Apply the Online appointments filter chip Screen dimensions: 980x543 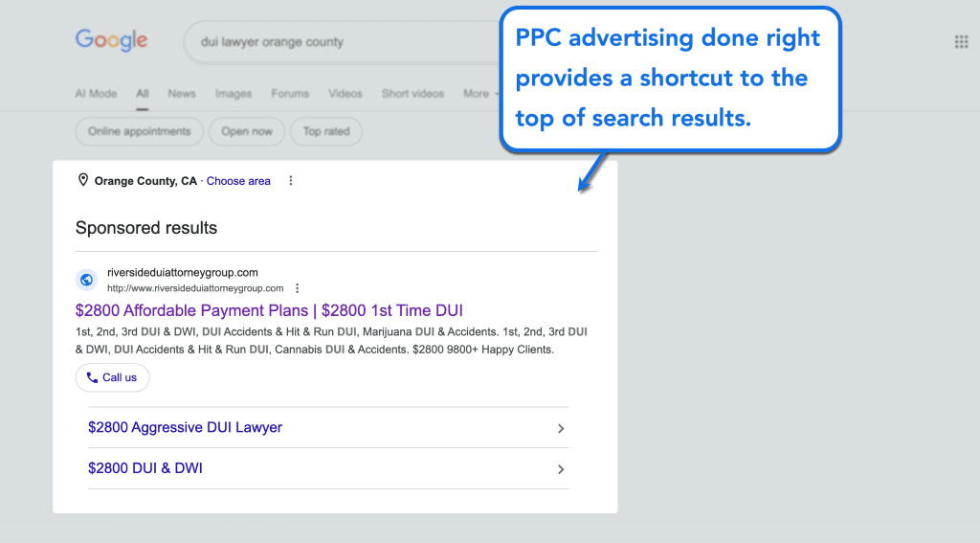[x=140, y=131]
